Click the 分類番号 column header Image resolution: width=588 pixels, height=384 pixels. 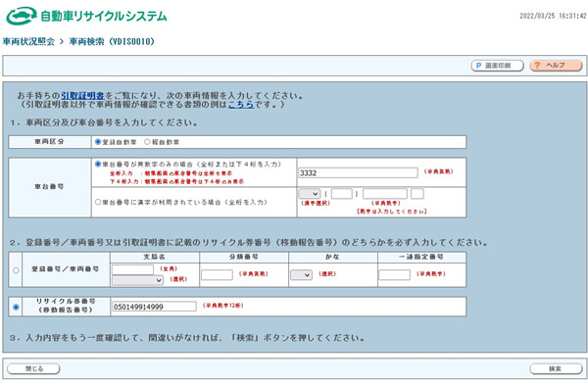[244, 257]
